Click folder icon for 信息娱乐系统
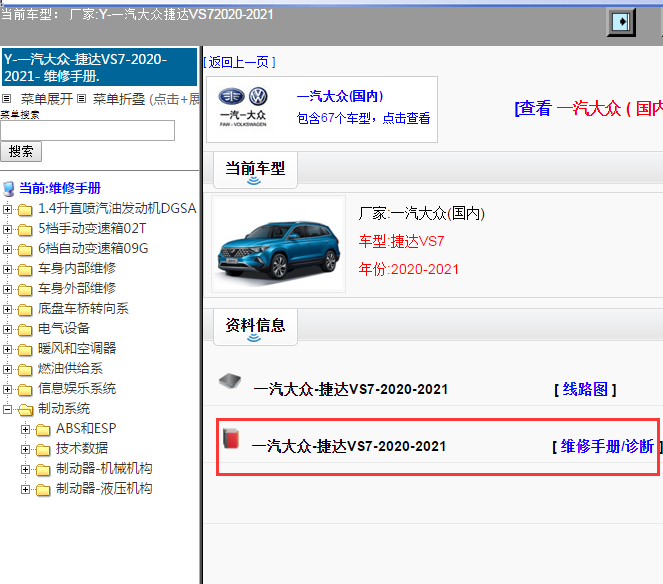663x584 pixels. (x=25, y=389)
